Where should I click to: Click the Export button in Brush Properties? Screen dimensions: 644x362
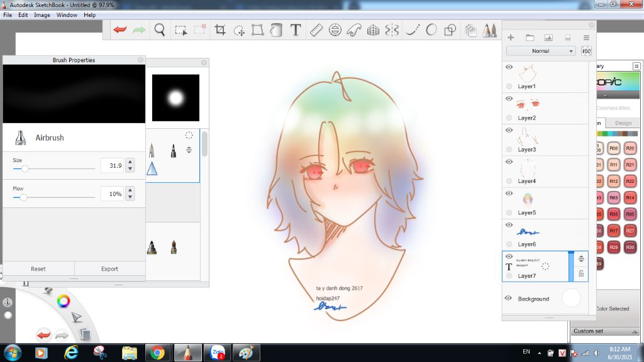(109, 269)
